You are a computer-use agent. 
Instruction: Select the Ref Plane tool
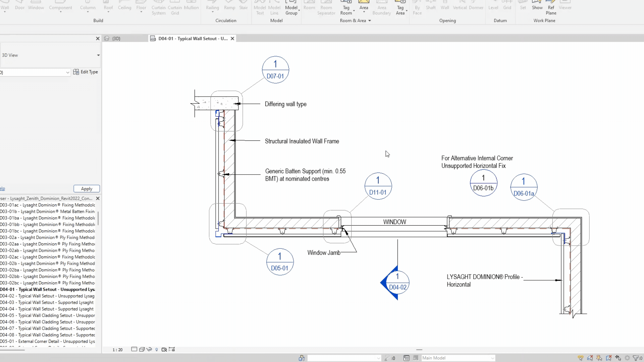[551, 8]
